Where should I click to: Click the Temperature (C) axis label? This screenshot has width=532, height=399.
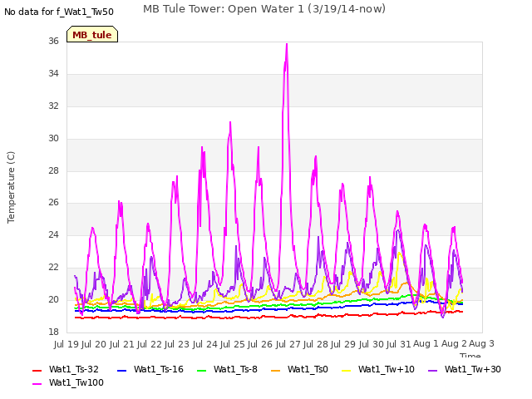pyautogui.click(x=11, y=187)
